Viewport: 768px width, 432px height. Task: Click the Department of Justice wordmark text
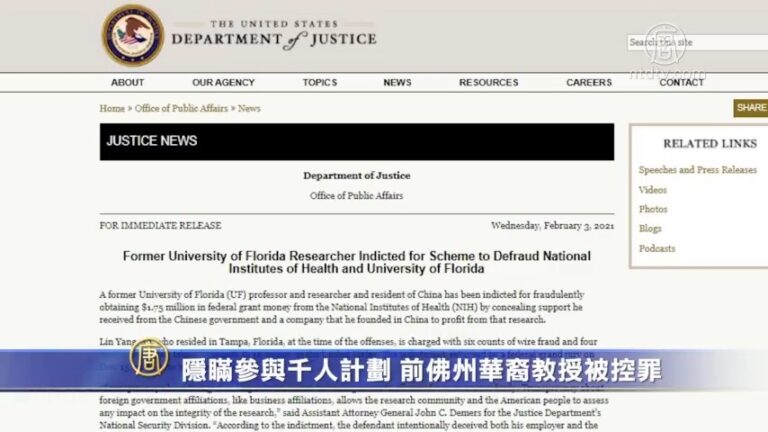click(x=274, y=35)
